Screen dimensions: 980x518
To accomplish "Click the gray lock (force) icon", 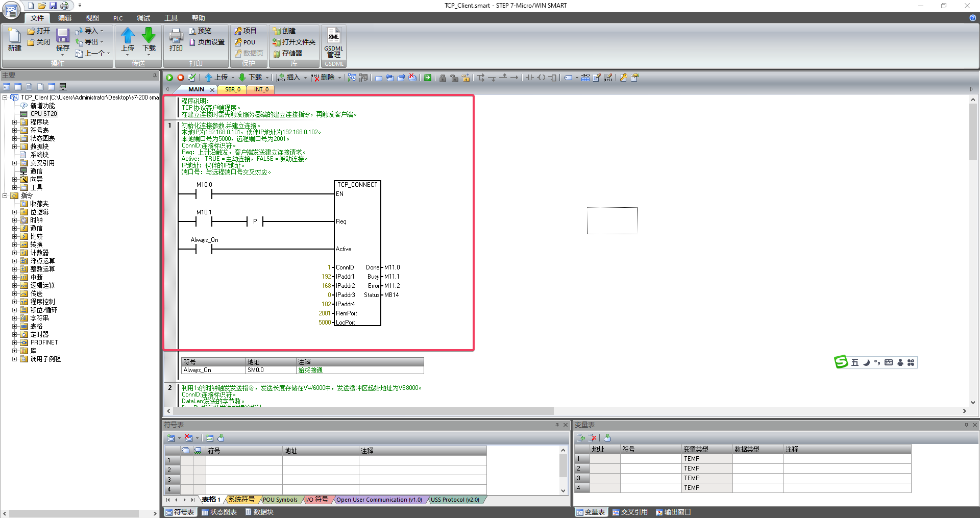I will (443, 78).
